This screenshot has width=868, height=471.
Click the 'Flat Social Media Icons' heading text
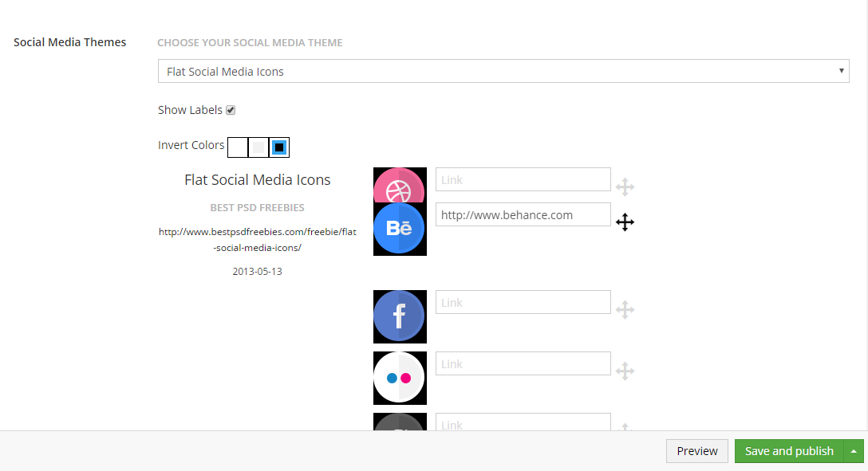pyautogui.click(x=258, y=179)
